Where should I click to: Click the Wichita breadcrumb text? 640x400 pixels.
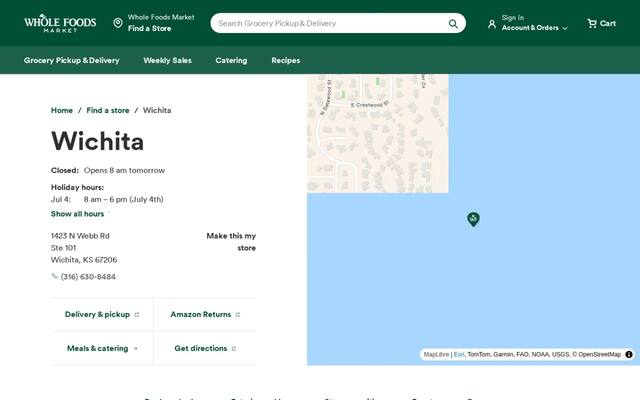click(157, 110)
